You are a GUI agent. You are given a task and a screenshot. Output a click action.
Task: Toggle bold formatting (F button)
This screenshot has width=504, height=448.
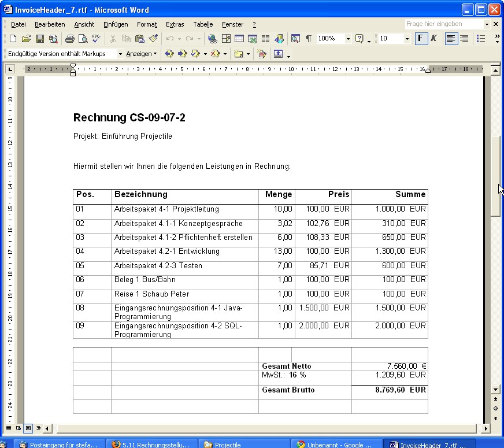coord(420,39)
